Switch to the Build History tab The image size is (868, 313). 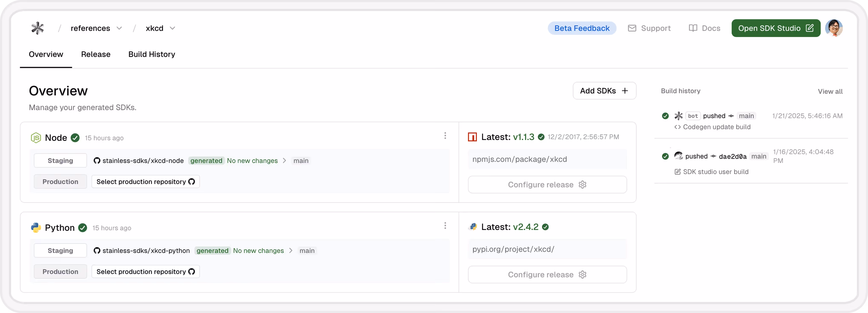point(152,55)
